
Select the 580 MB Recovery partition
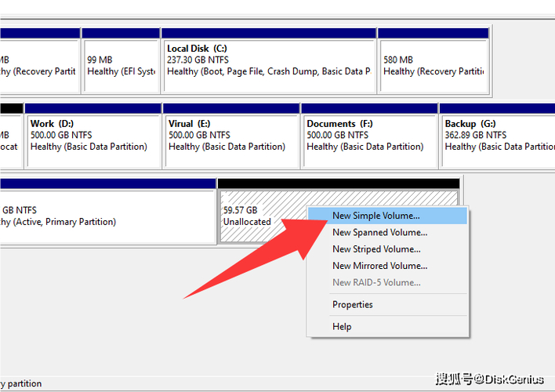coord(433,61)
